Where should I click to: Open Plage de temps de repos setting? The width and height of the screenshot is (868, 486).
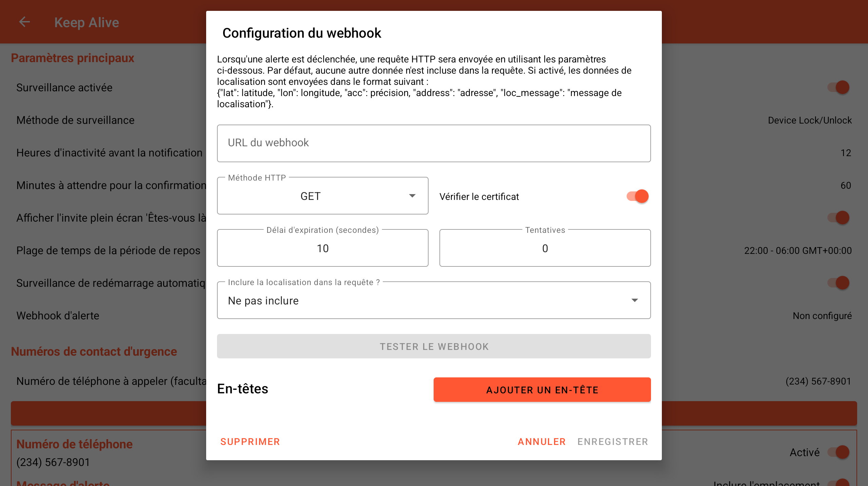(434, 250)
